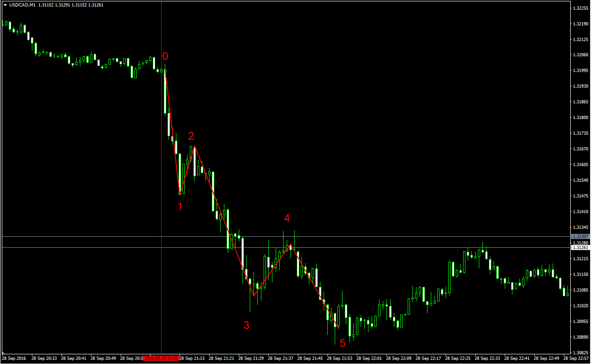Click price axis label 1.31085
The image size is (591, 364).
pyautogui.click(x=580, y=290)
